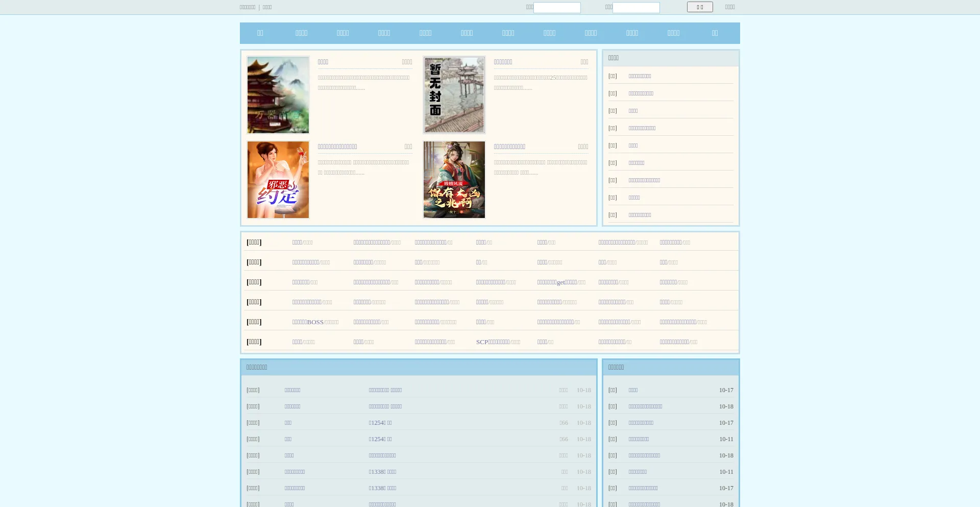The height and width of the screenshot is (507, 980).
Task: Click the 暂无封面 placeholder book cover
Action: [454, 95]
